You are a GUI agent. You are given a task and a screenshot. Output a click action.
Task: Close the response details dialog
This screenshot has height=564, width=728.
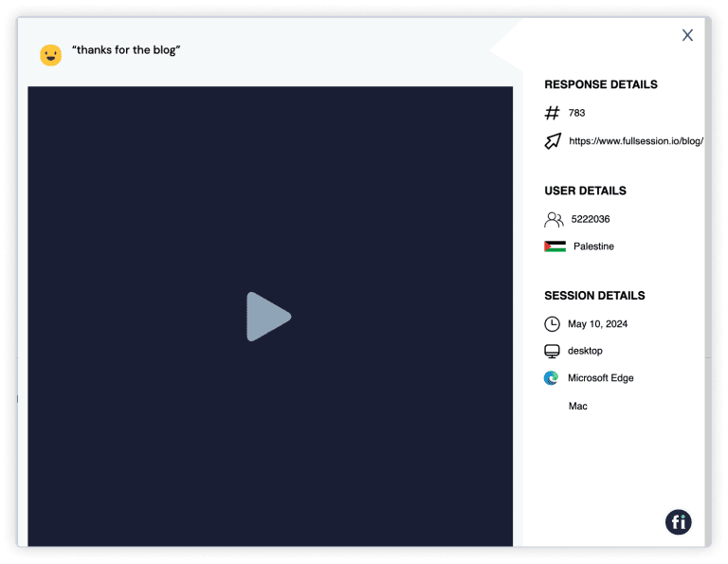687,35
